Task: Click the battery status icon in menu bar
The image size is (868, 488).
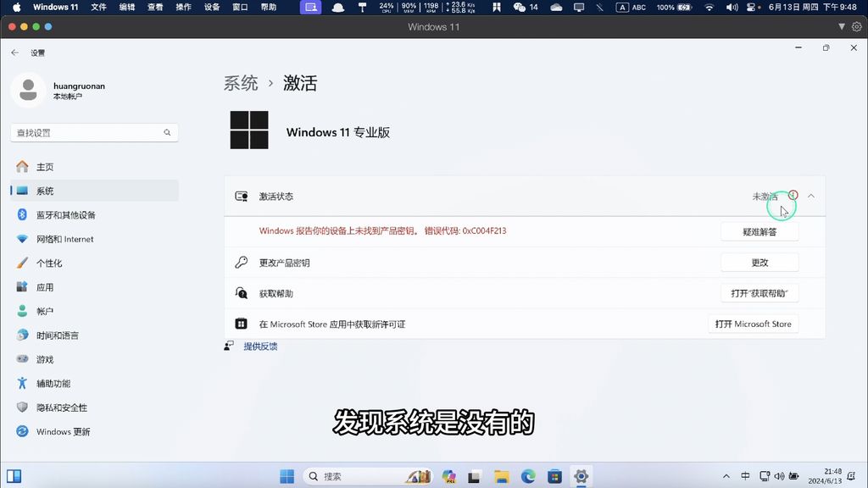Action: (684, 7)
